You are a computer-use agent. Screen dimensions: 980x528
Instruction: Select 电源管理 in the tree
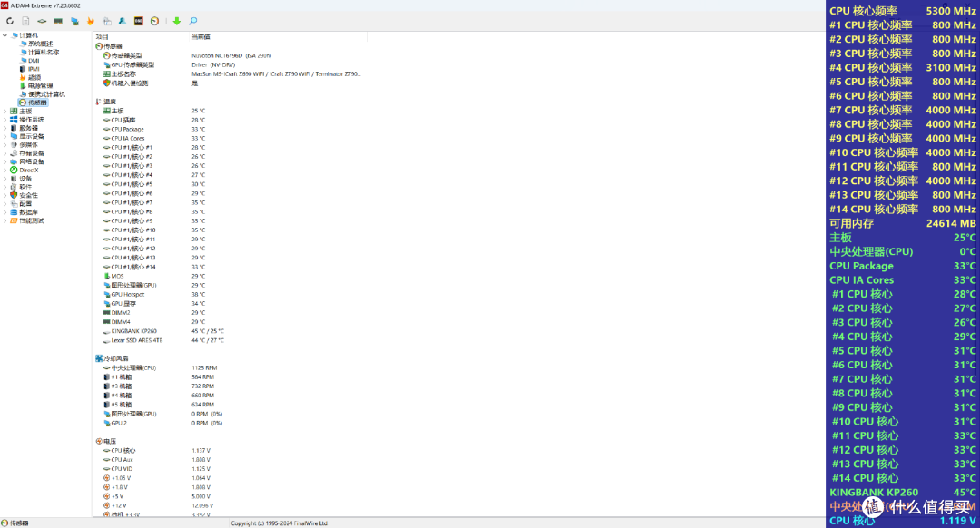[40, 85]
